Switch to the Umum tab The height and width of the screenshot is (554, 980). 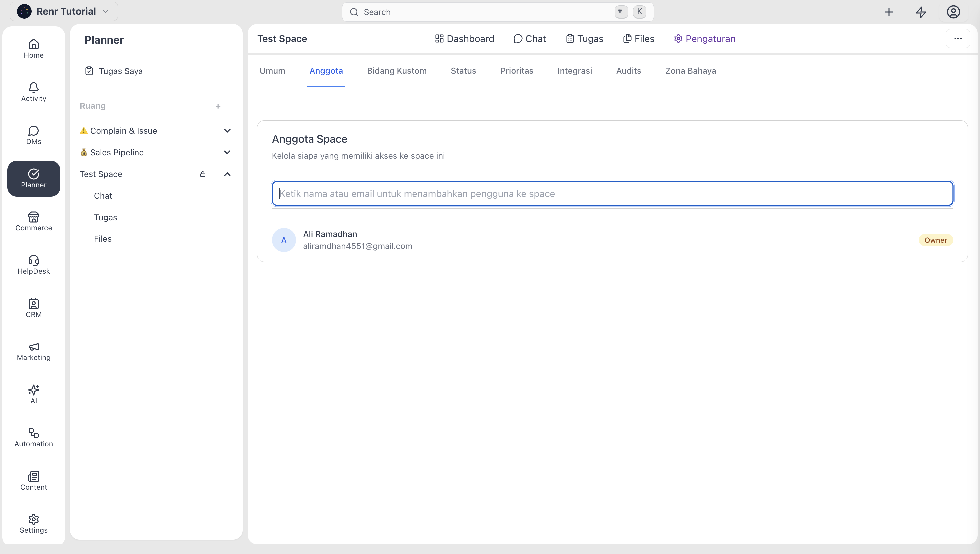tap(272, 71)
